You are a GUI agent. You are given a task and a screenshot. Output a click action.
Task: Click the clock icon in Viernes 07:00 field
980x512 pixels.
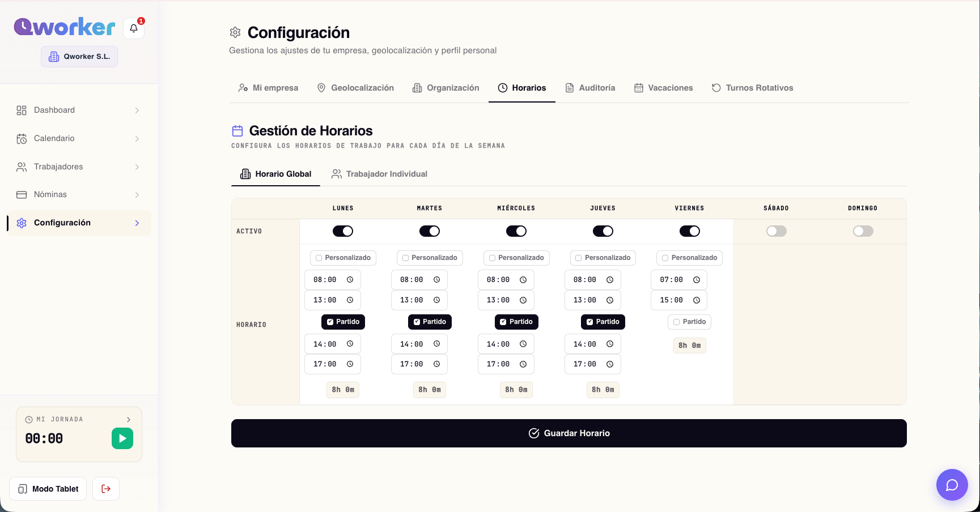697,280
